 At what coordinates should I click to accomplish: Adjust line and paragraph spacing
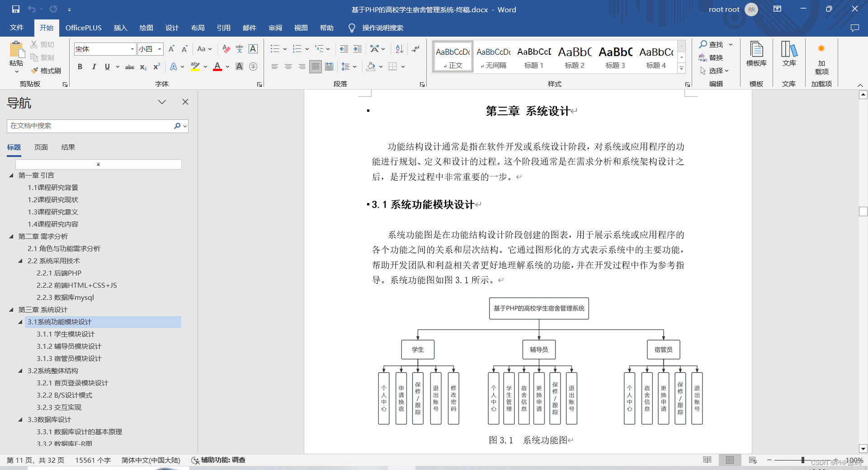pyautogui.click(x=346, y=66)
